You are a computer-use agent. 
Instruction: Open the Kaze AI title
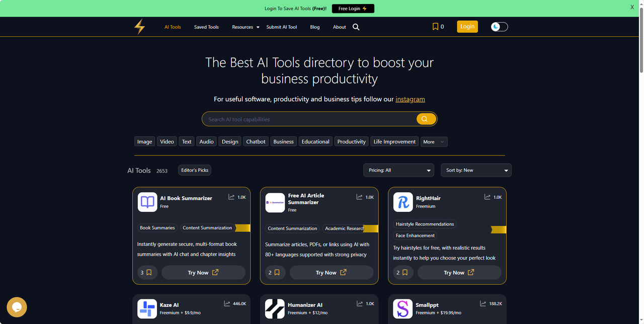pyautogui.click(x=169, y=305)
